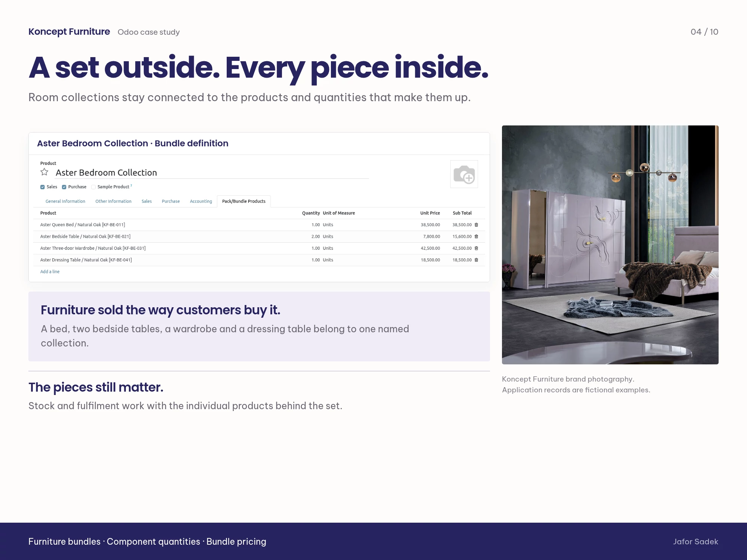Upload product image via camera placeholder
Screen dimensions: 747x560
point(464,174)
